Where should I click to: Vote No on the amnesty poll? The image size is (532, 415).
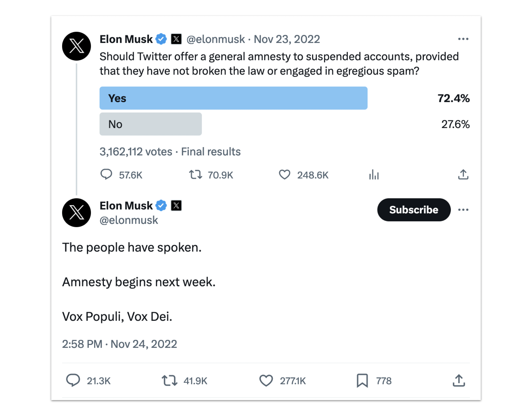pos(151,124)
